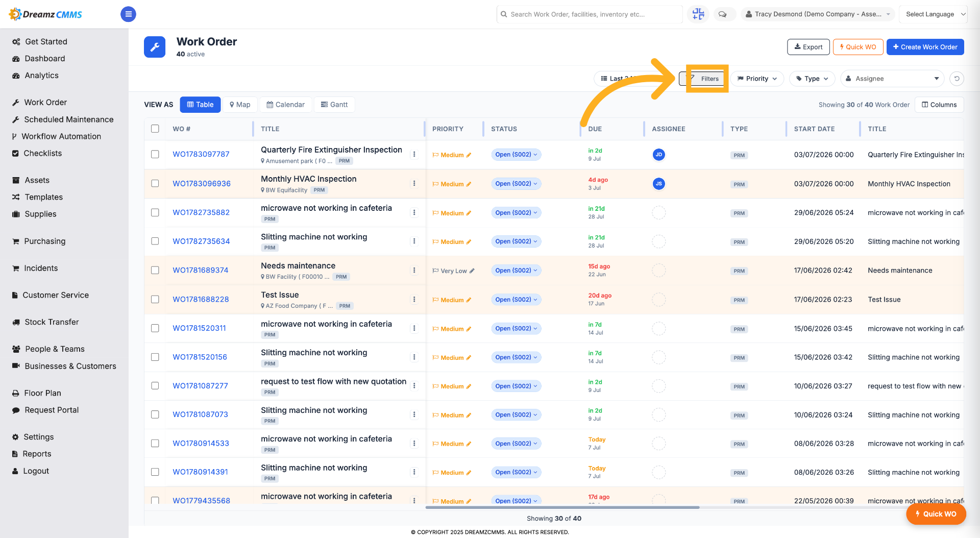Image resolution: width=980 pixels, height=538 pixels.
Task: Check the box for WO1781520311
Action: (x=155, y=328)
